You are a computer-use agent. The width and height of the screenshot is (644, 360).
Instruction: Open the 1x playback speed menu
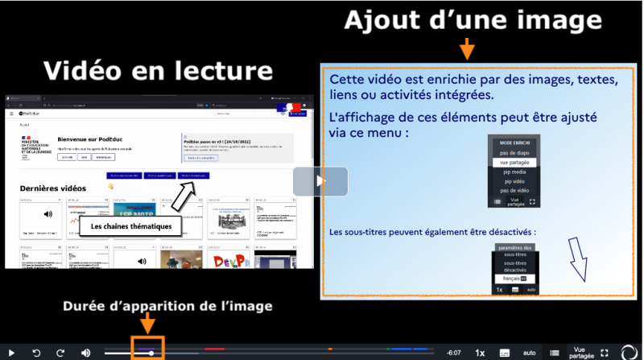(480, 353)
